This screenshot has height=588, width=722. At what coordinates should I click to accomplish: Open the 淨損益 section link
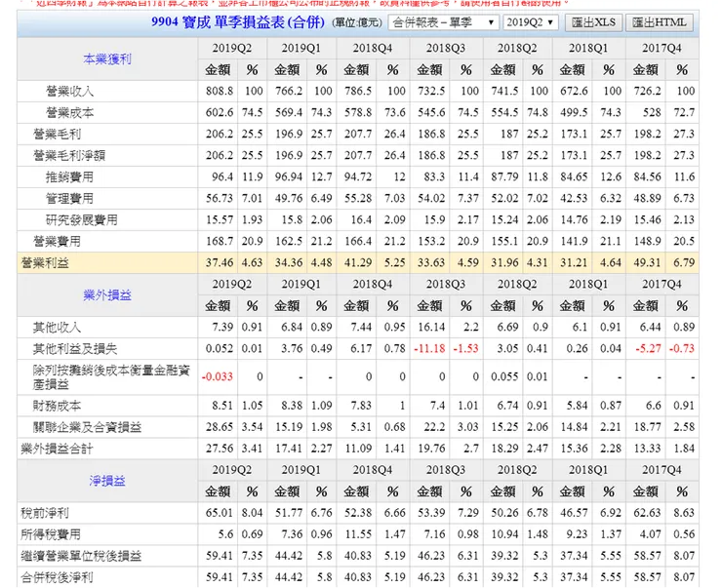click(x=107, y=481)
